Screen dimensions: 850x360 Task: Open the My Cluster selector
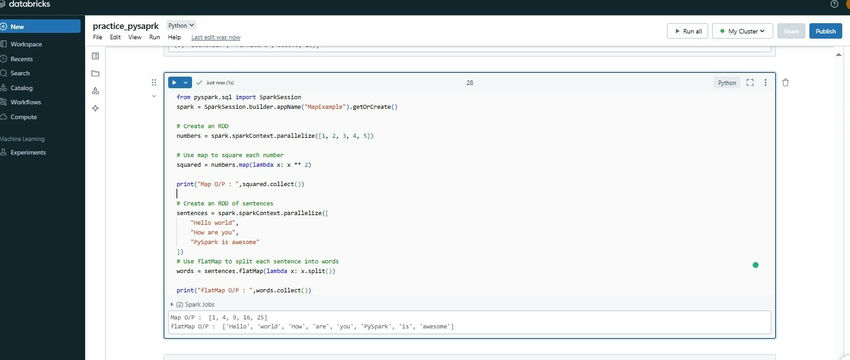pyautogui.click(x=742, y=31)
